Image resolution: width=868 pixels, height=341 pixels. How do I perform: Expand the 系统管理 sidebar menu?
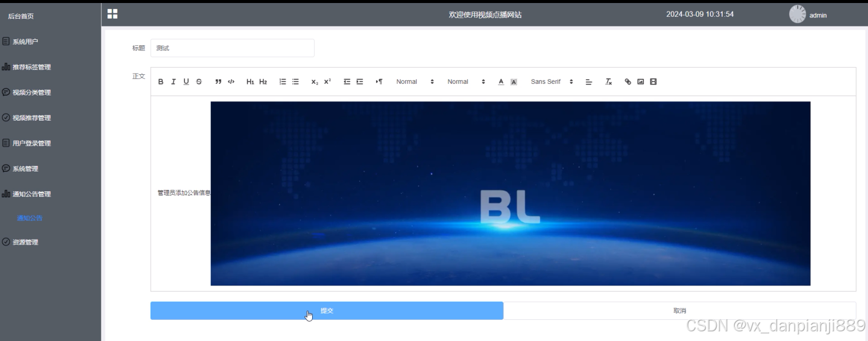tap(51, 168)
